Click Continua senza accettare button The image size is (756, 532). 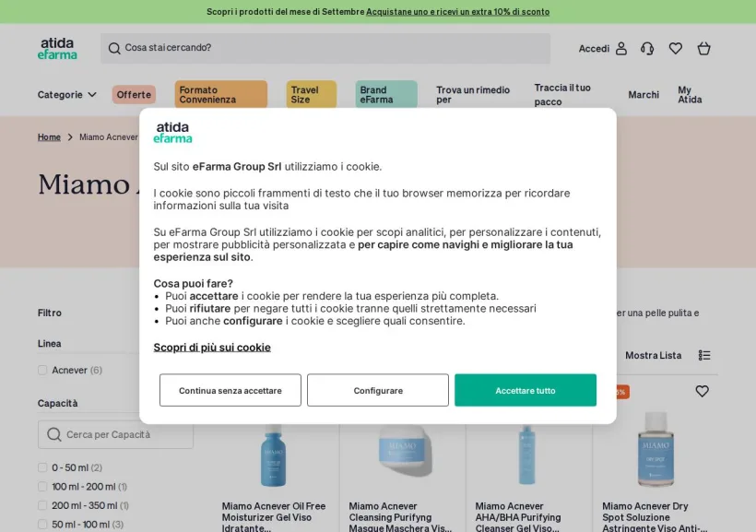(x=230, y=390)
